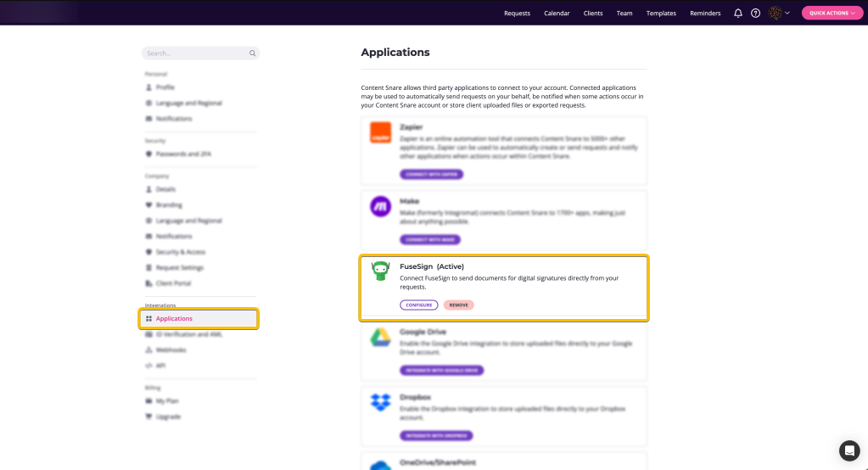Click the help question mark icon
The height and width of the screenshot is (470, 868).
click(x=756, y=14)
